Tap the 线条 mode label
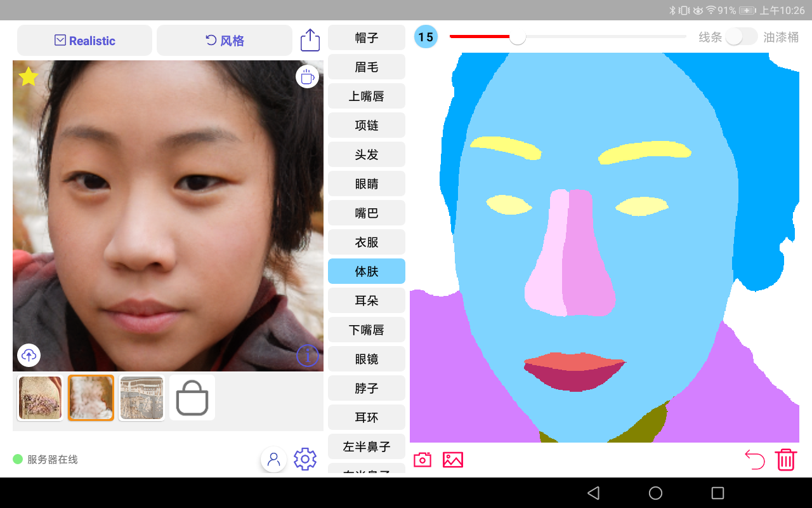The width and height of the screenshot is (812, 508). pos(710,37)
